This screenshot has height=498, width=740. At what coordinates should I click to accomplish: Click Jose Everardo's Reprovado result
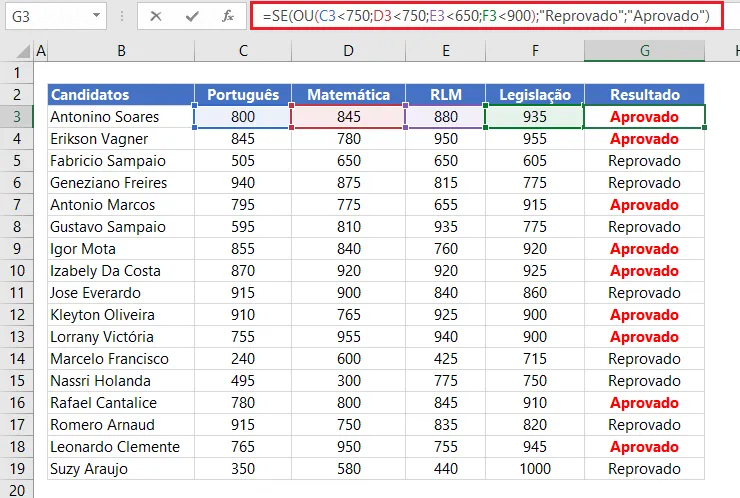(645, 293)
